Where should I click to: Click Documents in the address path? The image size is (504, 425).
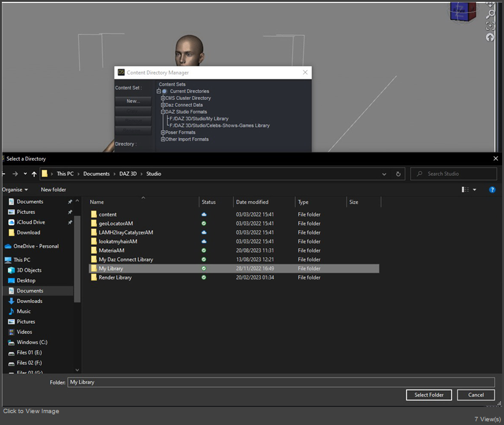point(96,174)
